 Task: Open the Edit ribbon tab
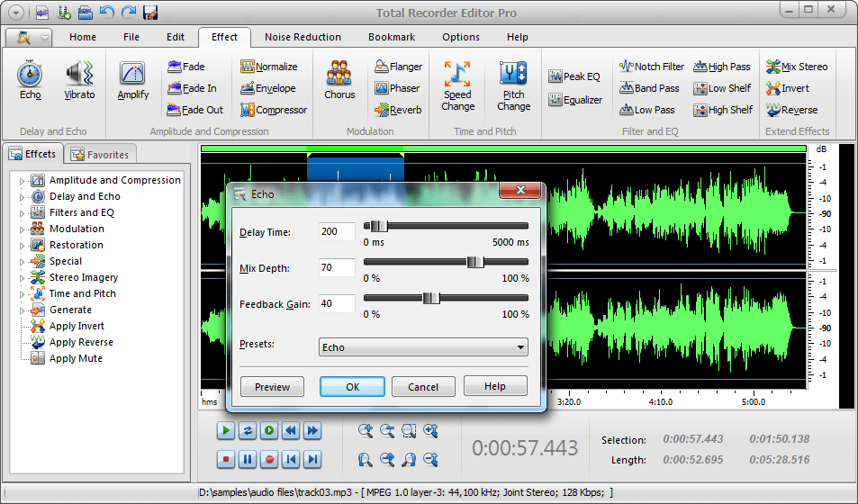pos(176,37)
